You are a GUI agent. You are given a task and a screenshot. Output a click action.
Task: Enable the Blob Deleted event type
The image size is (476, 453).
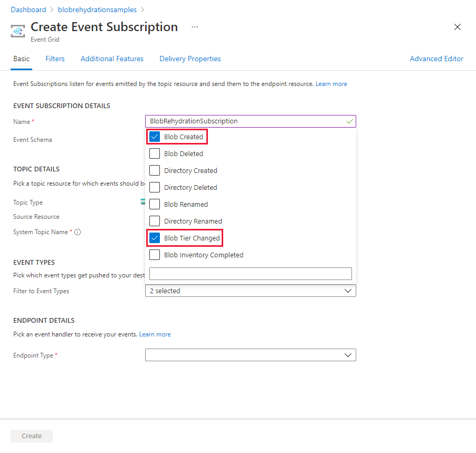(x=155, y=153)
